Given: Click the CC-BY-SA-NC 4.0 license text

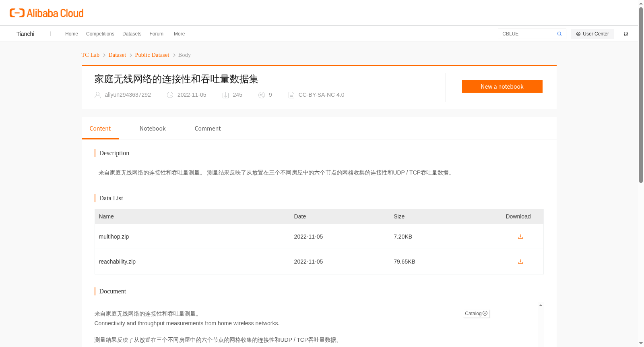Looking at the screenshot, I should tap(321, 95).
